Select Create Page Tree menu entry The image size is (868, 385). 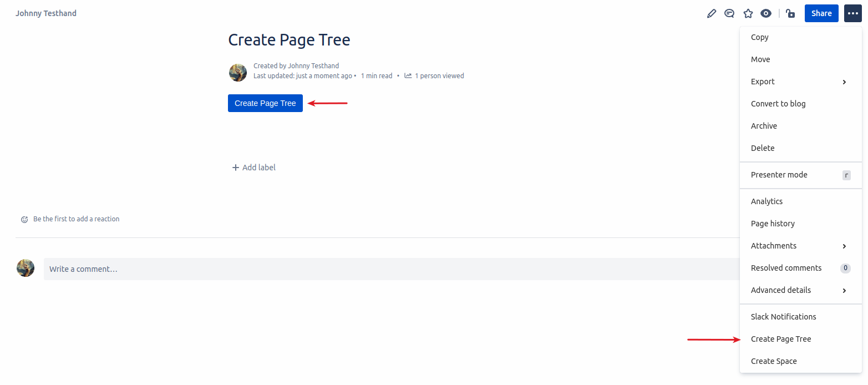coord(781,339)
